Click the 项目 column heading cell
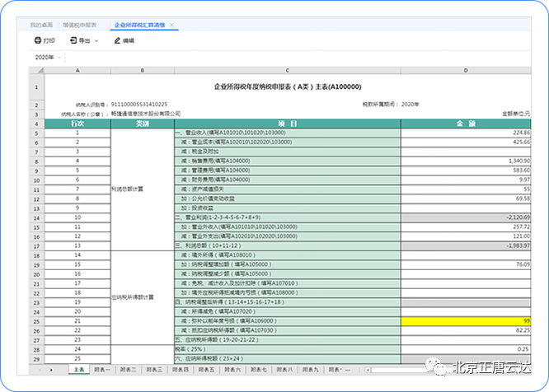549x392 pixels. click(288, 124)
